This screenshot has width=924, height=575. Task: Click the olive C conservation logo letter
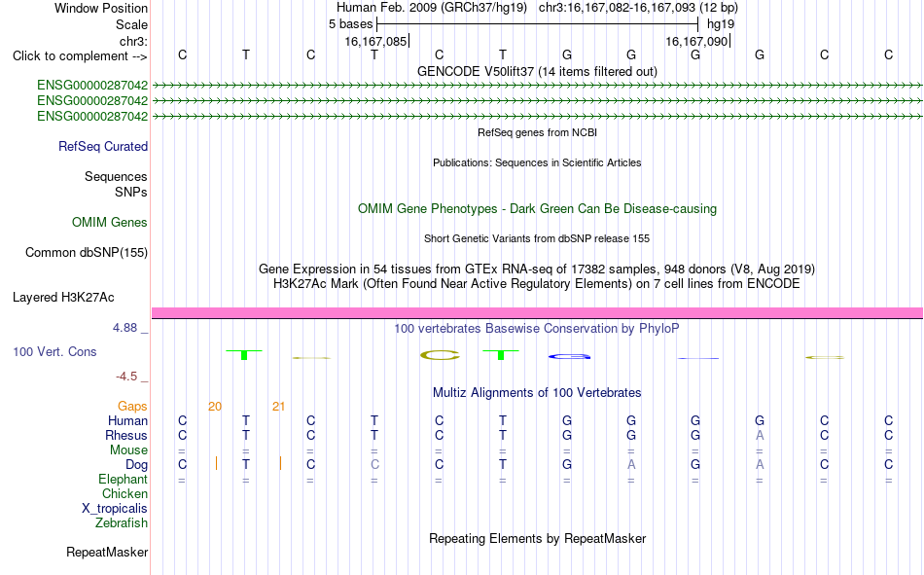click(440, 355)
